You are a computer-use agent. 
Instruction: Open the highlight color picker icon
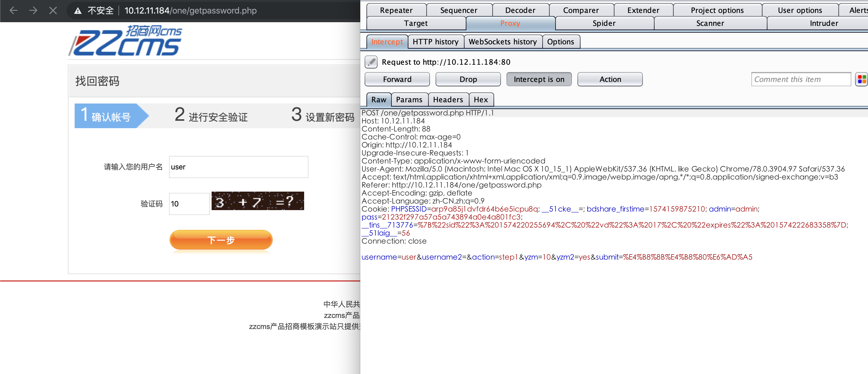tap(861, 79)
